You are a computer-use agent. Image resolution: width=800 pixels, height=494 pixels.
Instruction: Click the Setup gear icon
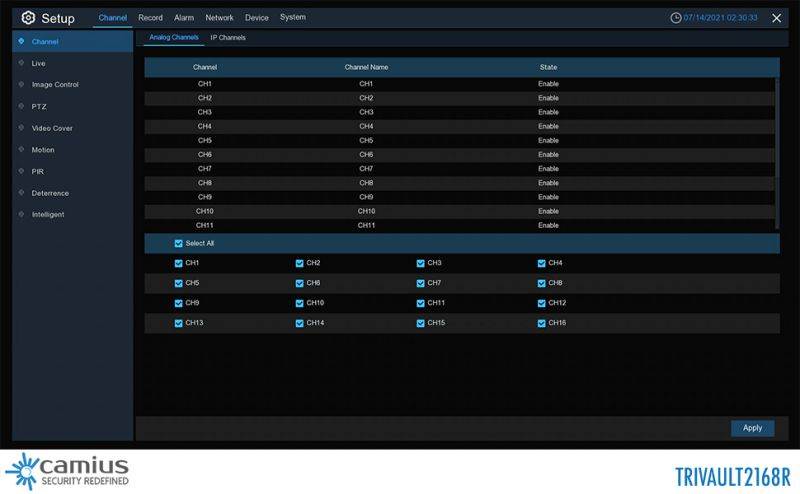28,18
